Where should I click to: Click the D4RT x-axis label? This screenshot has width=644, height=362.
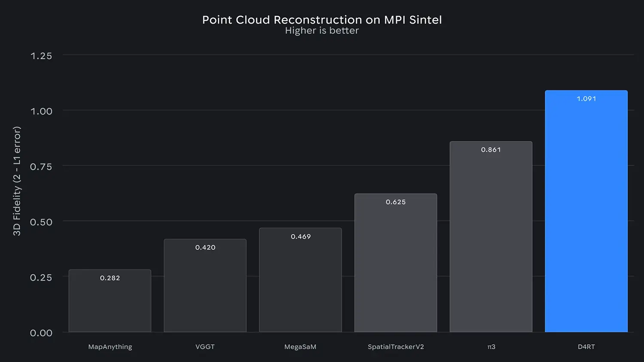[586, 347]
